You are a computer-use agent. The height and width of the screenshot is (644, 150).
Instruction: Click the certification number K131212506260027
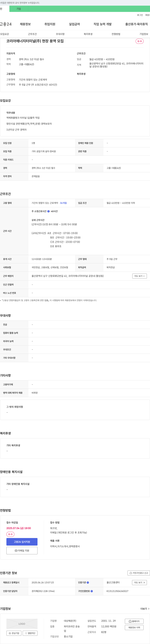117,591
